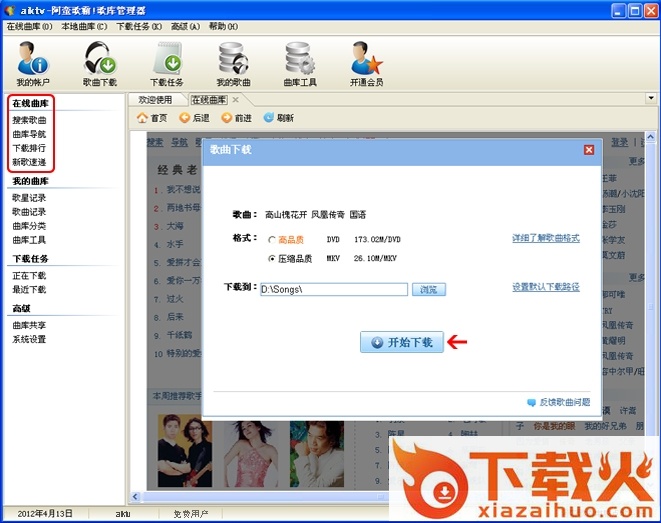Click man in white shirt thumbnail
The width and height of the screenshot is (661, 523).
(x=317, y=454)
